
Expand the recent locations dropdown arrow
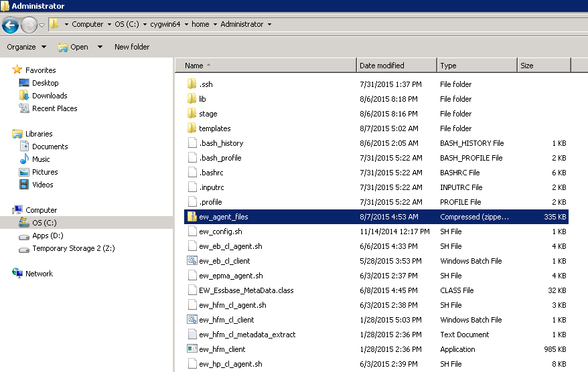(42, 25)
